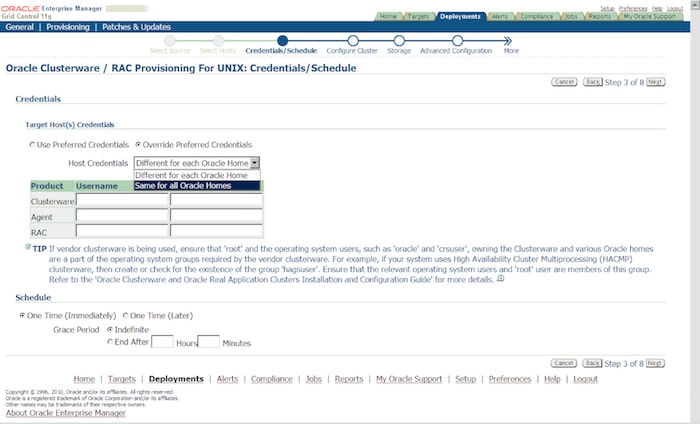
Task: Click the Preferences link in header
Action: tap(633, 8)
